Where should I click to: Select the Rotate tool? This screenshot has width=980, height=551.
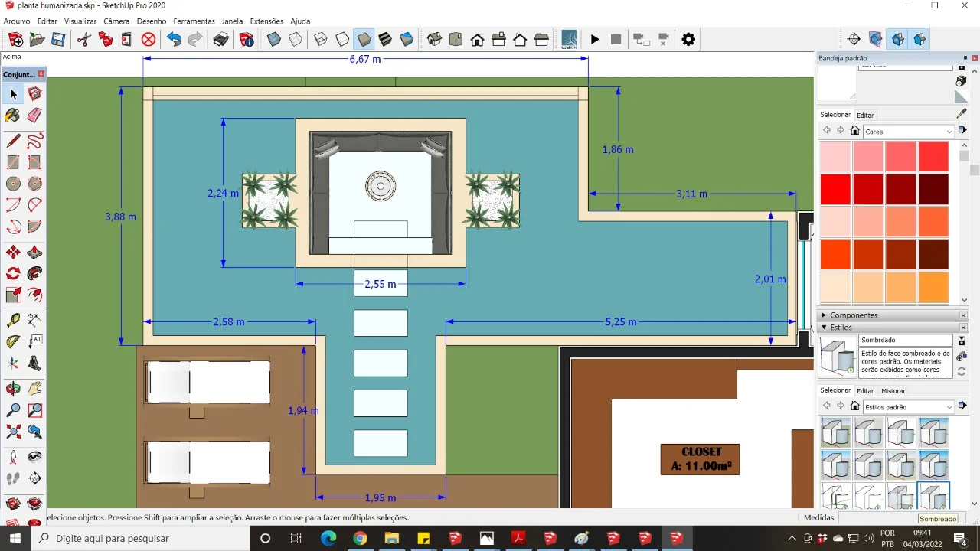[x=13, y=274]
